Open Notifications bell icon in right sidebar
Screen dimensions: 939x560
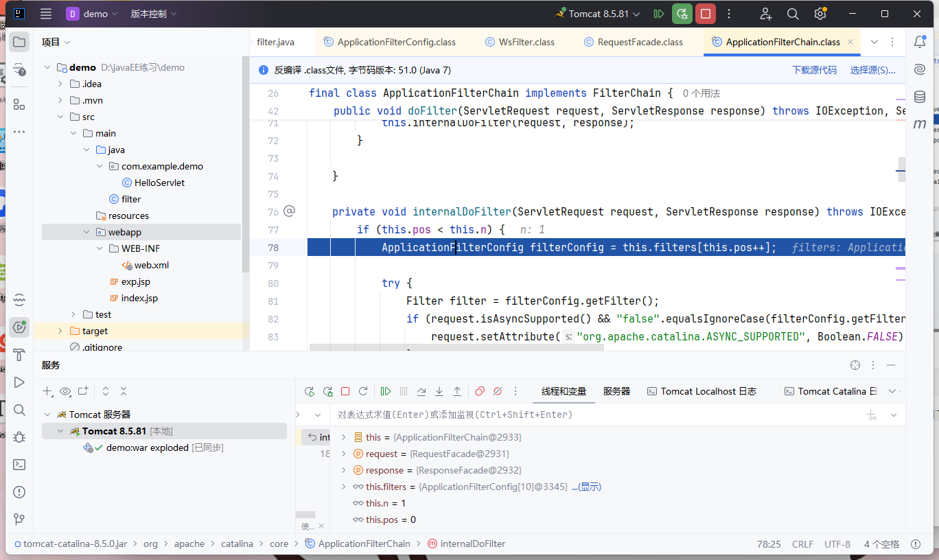920,42
